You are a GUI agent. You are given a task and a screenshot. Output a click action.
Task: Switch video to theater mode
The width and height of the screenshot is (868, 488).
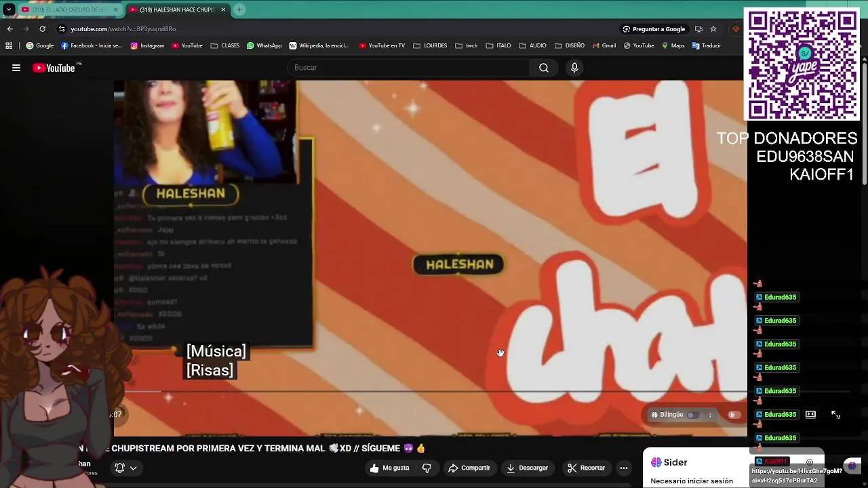pos(810,414)
